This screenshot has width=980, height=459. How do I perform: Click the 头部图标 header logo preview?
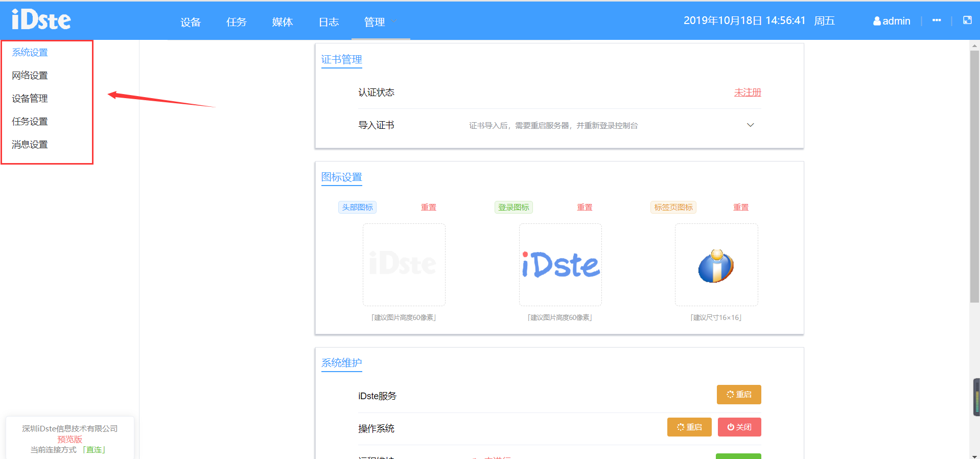[x=404, y=265]
